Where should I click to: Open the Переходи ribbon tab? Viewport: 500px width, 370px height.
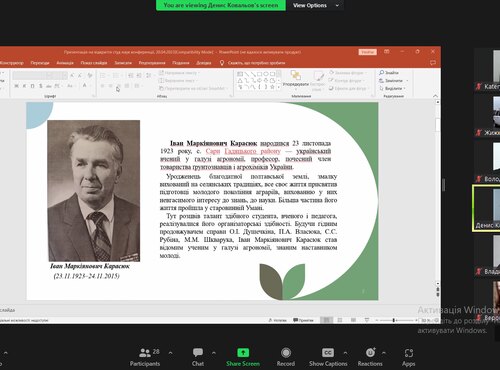point(40,63)
